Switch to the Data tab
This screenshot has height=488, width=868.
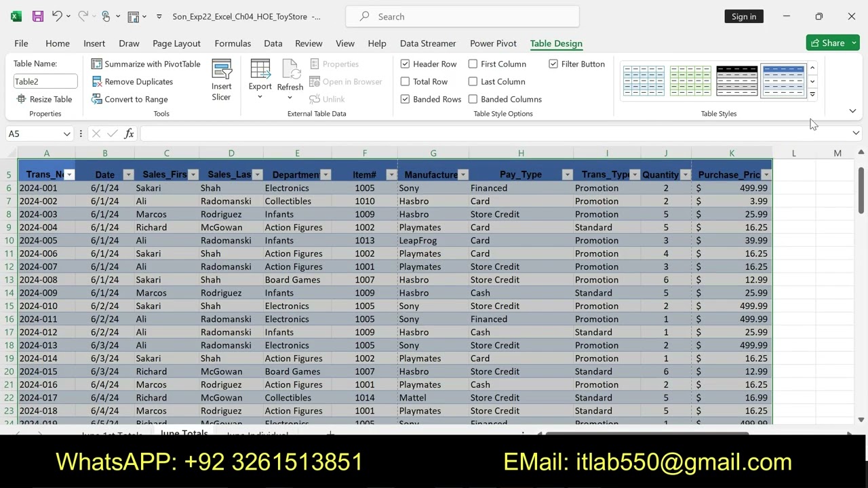273,43
